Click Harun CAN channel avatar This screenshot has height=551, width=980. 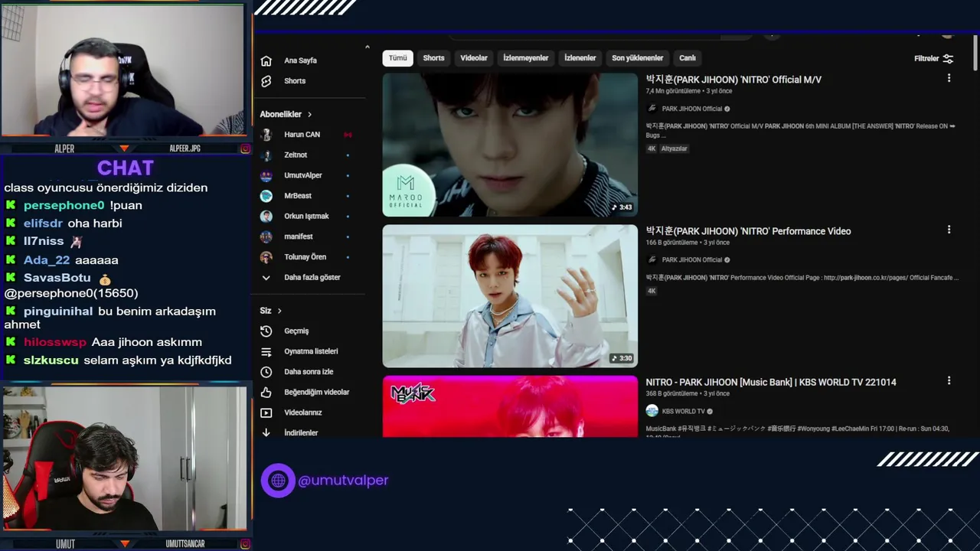click(266, 135)
